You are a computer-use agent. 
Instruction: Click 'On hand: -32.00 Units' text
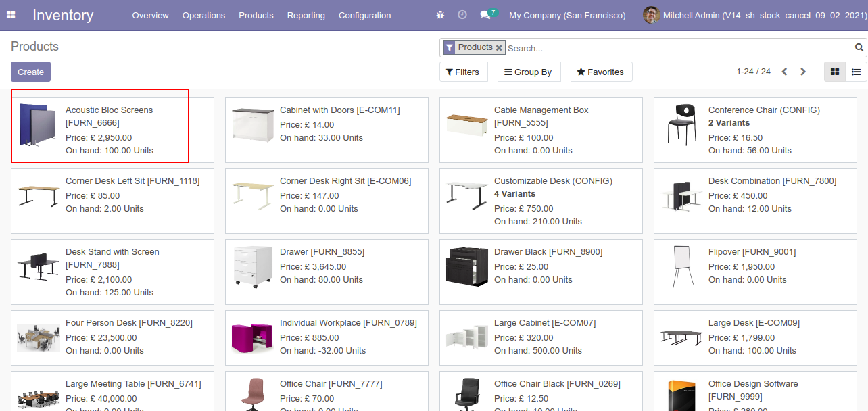click(x=322, y=351)
